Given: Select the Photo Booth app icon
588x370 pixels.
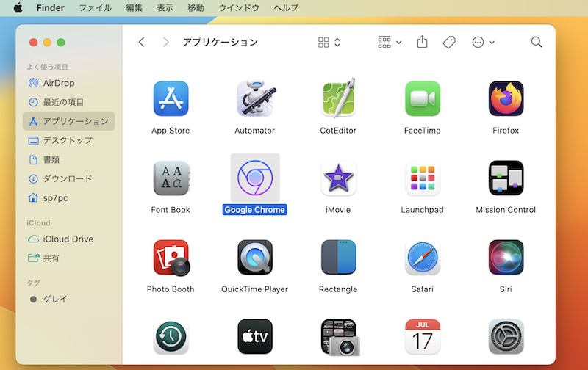Looking at the screenshot, I should tap(171, 258).
